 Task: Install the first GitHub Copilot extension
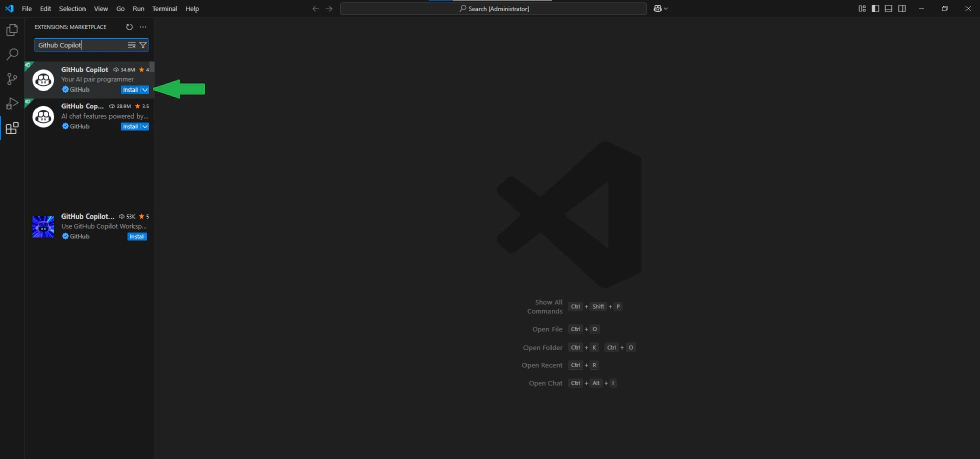pyautogui.click(x=130, y=89)
